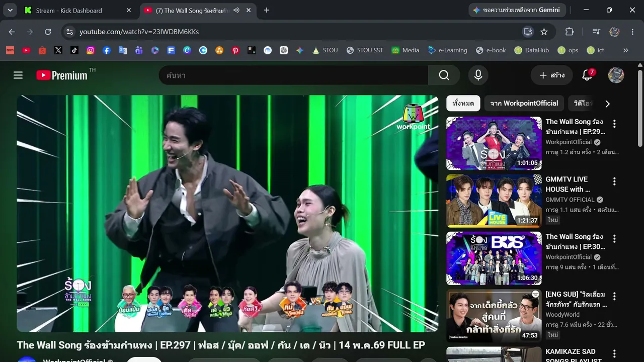Image resolution: width=644 pixels, height=362 pixels.
Task: Open the YouTube account avatar menu
Action: coord(616,75)
